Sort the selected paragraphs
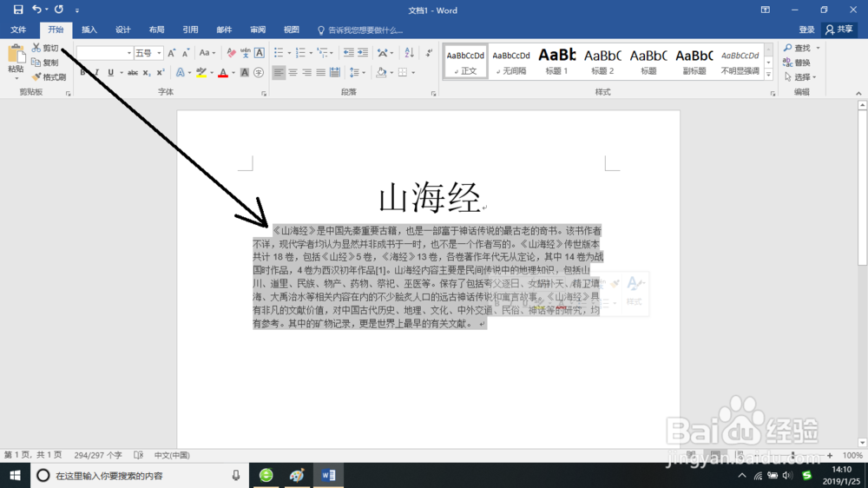 tap(409, 53)
